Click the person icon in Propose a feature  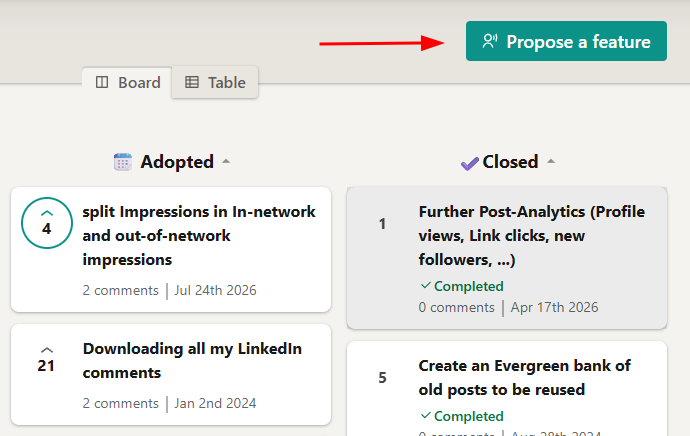490,41
